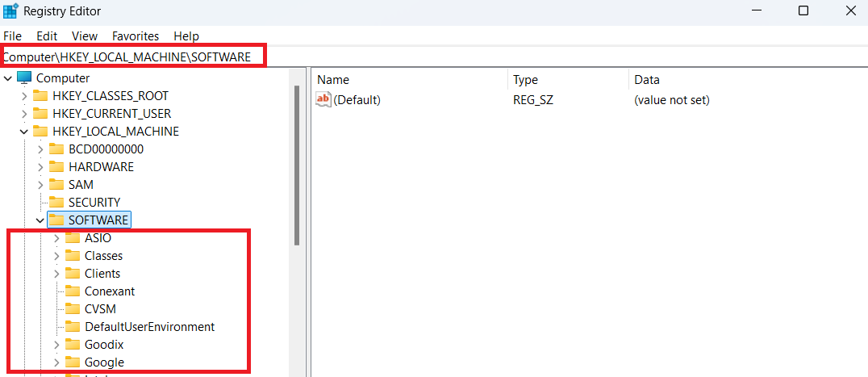This screenshot has height=377, width=868.
Task: Expand the SAM key
Action: (x=40, y=185)
